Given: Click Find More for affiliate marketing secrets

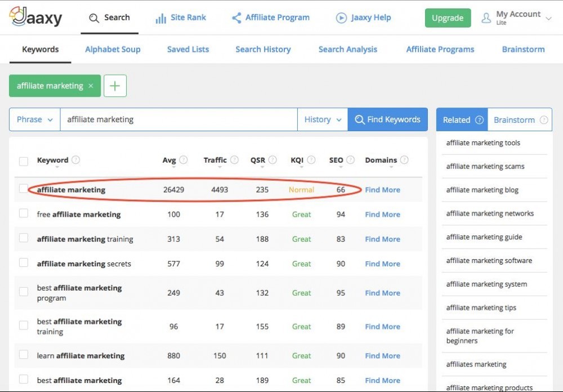Looking at the screenshot, I should (x=382, y=264).
